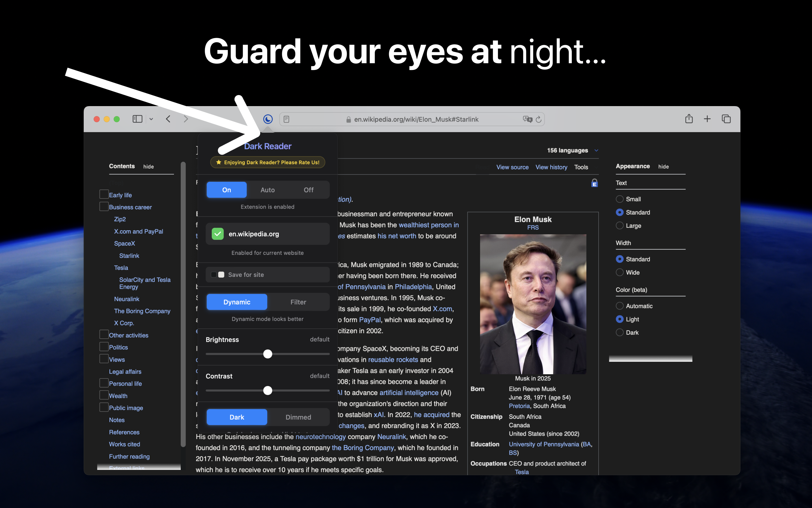Select the Dimmed scheme button
This screenshot has height=508, width=812.
tap(298, 417)
